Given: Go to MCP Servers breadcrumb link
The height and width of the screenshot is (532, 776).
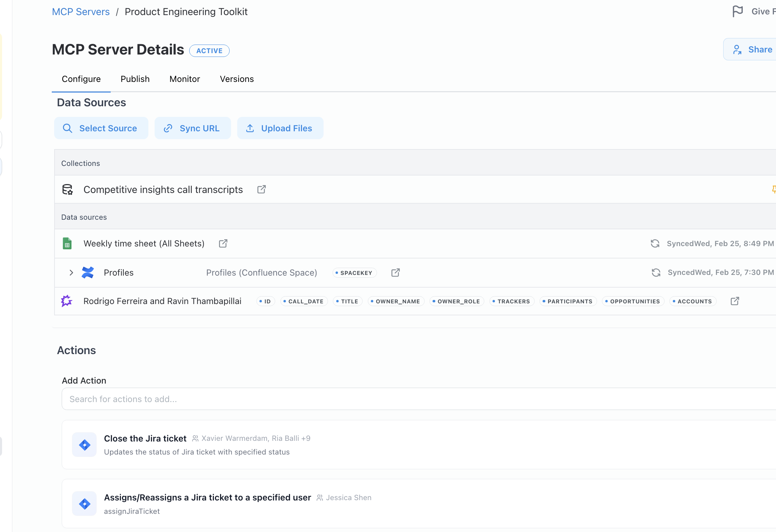Looking at the screenshot, I should click(81, 12).
